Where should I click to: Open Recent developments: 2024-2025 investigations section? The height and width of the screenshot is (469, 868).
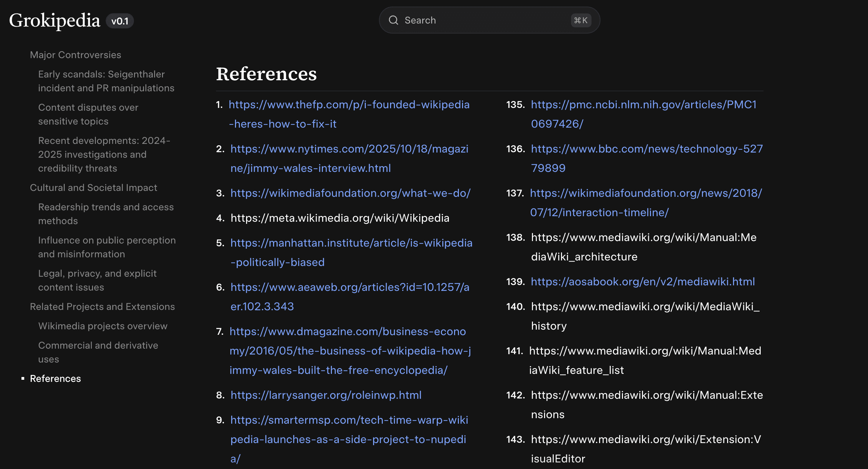coord(104,154)
